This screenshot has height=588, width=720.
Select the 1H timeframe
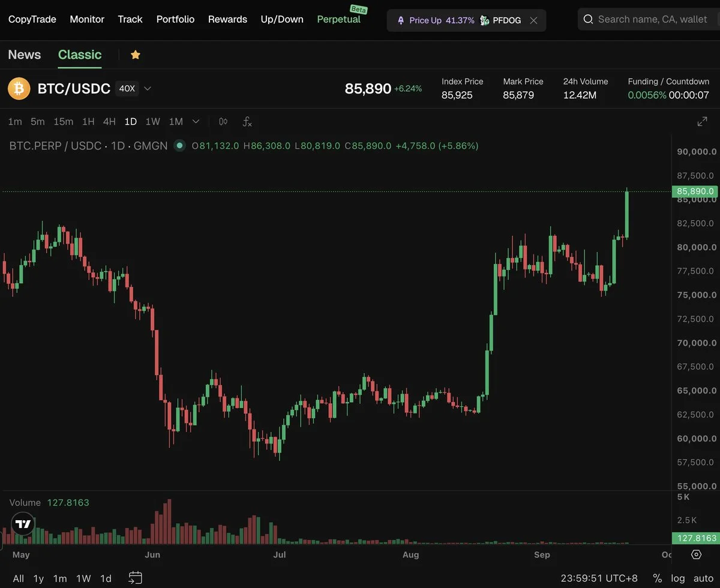tap(88, 122)
